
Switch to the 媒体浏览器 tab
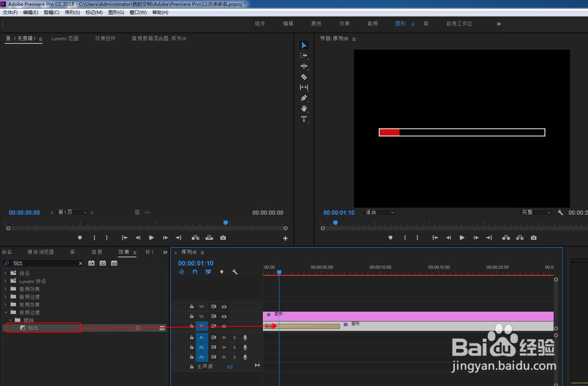(x=41, y=252)
